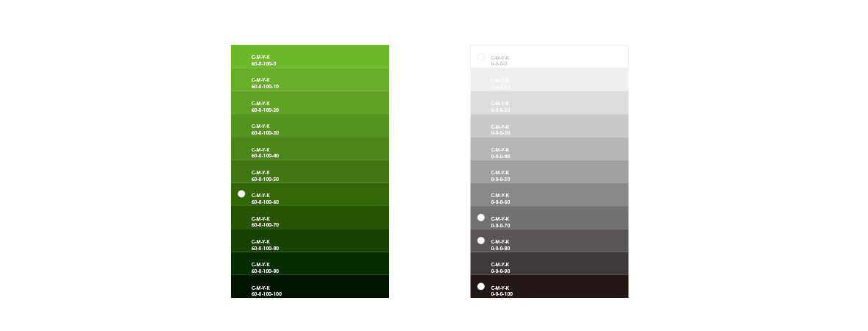Image resolution: width=868 pixels, height=331 pixels.
Task: Select the green swatch labeled 60-0-100-30
Action: point(310,126)
